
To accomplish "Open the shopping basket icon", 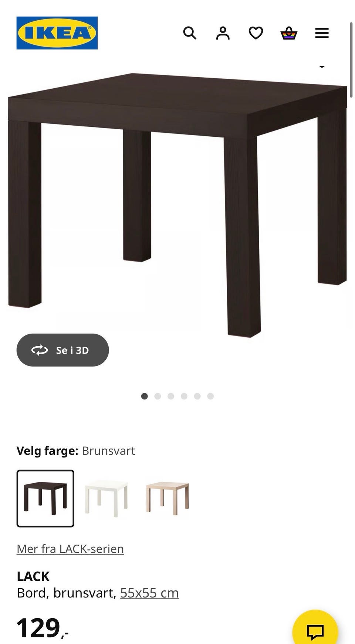I will [289, 33].
